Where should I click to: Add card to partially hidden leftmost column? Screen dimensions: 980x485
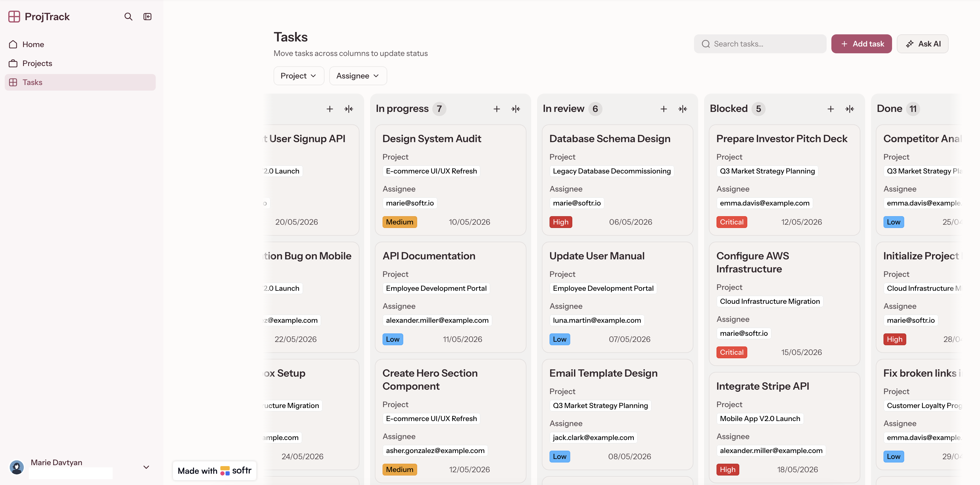[330, 109]
